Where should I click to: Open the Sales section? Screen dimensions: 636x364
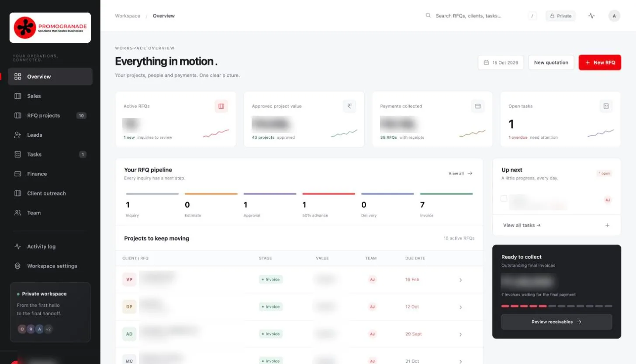(x=50, y=96)
